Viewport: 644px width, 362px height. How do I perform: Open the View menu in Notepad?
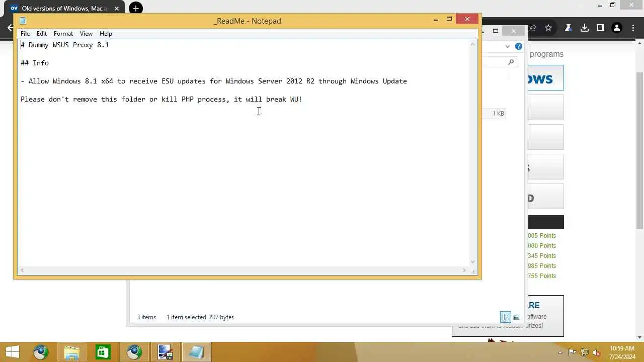[86, 34]
